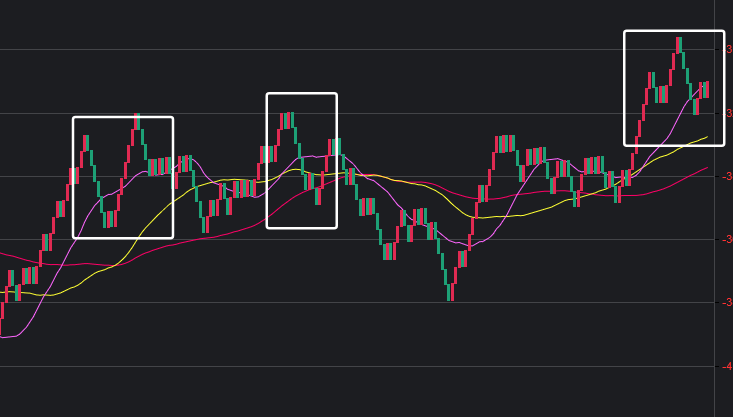The image size is (733, 417).
Task: Click the topmost price axis label
Action: point(728,49)
